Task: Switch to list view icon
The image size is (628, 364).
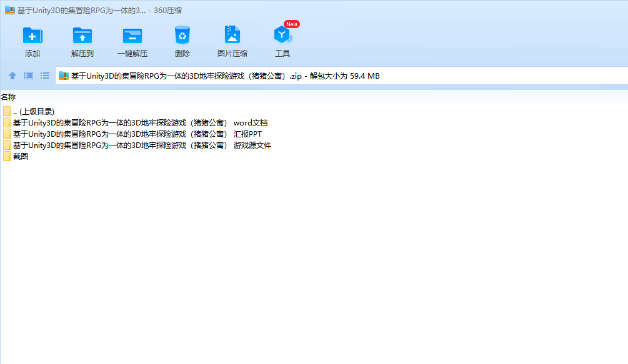Action: pyautogui.click(x=45, y=76)
